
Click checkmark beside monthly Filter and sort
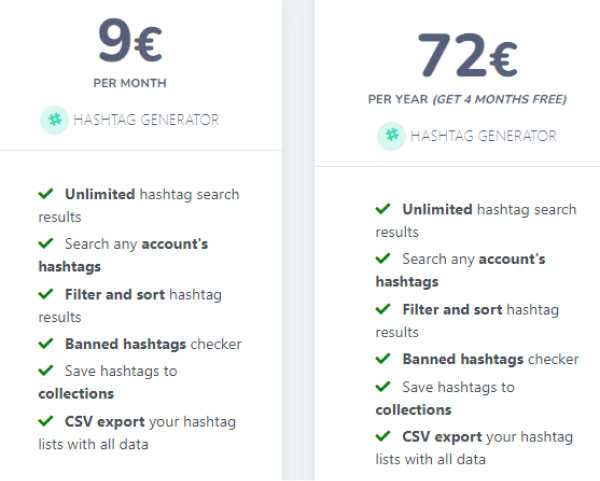pyautogui.click(x=46, y=294)
